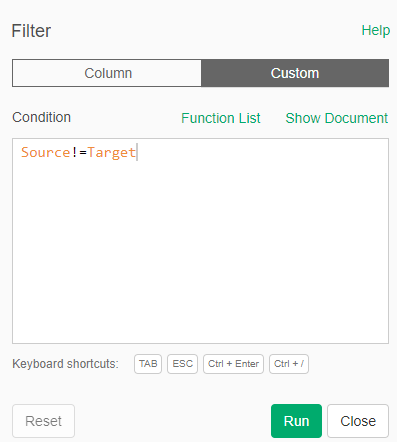Image resolution: width=397 pixels, height=442 pixels.
Task: Click the Target word in the condition
Action: pos(112,153)
